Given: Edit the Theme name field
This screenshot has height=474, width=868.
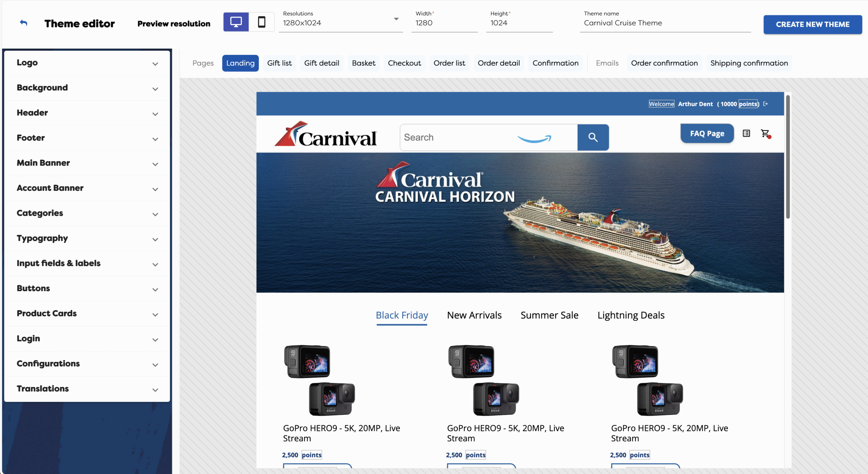Looking at the screenshot, I should [x=665, y=23].
